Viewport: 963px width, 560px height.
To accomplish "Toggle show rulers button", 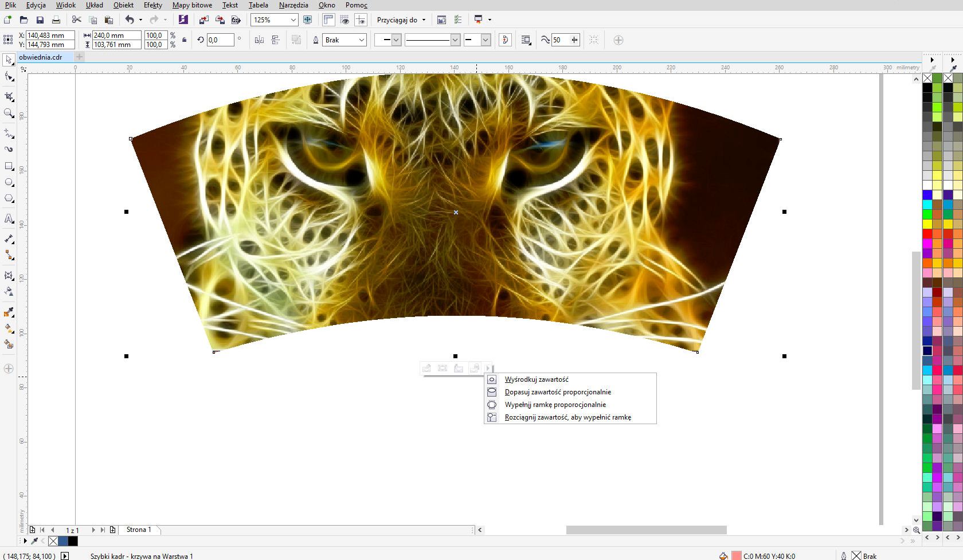I will coord(328,20).
